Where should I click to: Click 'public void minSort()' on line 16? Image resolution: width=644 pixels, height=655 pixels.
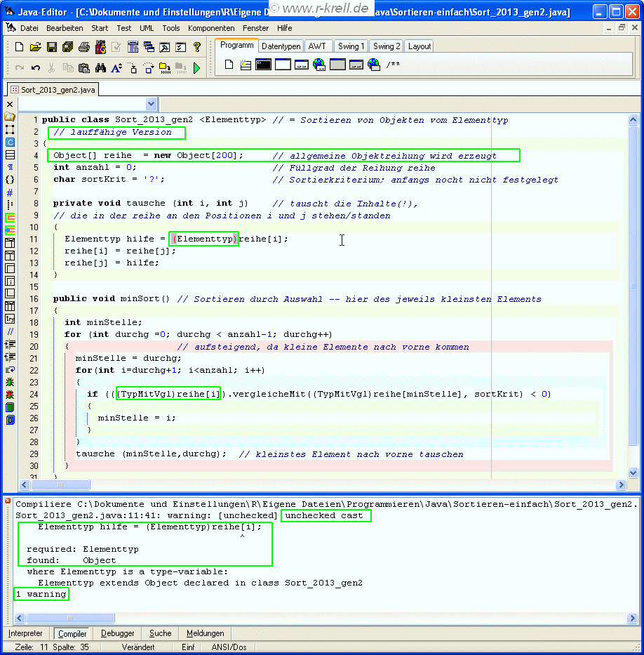pyautogui.click(x=112, y=298)
